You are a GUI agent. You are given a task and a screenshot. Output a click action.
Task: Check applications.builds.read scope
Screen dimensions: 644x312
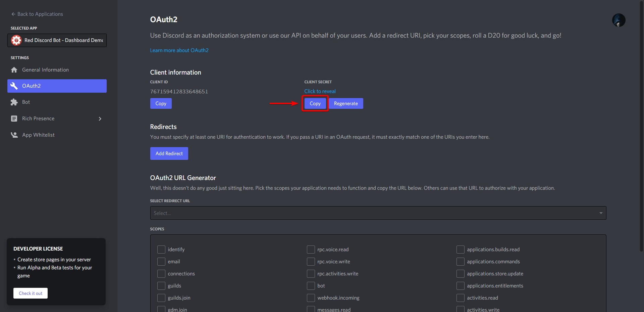click(x=461, y=250)
